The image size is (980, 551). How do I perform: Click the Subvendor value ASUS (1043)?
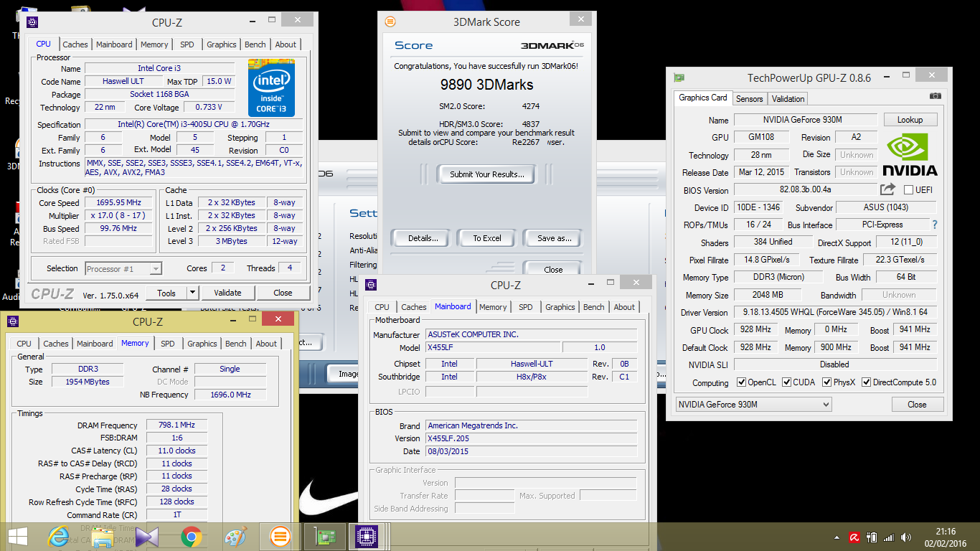point(886,207)
